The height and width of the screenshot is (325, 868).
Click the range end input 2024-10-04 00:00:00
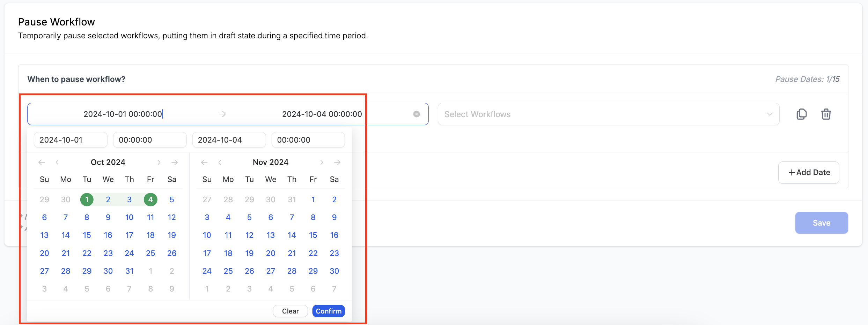pyautogui.click(x=322, y=114)
